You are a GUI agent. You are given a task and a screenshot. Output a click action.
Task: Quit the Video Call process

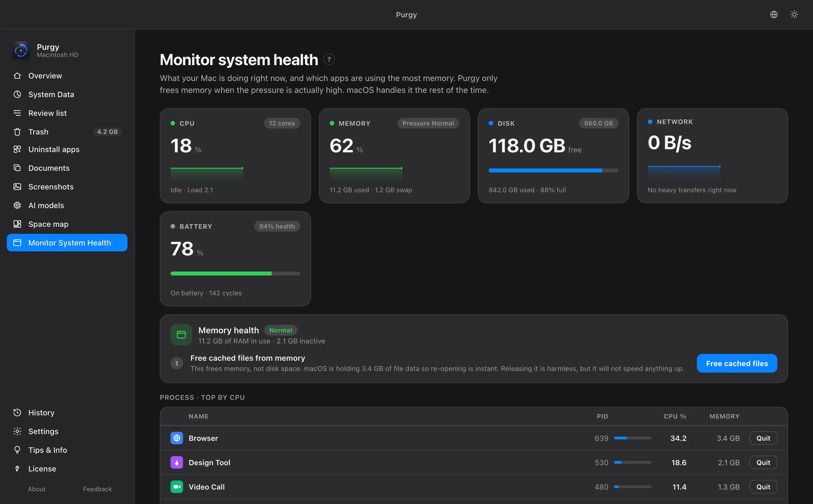click(763, 487)
